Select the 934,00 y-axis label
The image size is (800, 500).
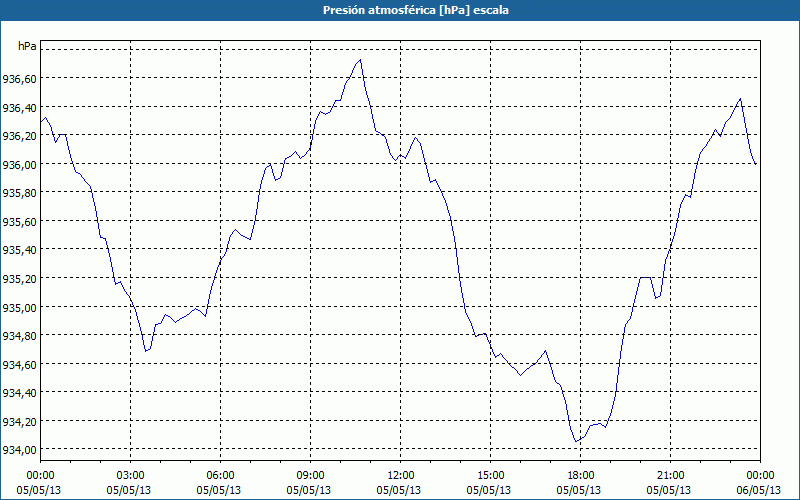click(x=19, y=450)
